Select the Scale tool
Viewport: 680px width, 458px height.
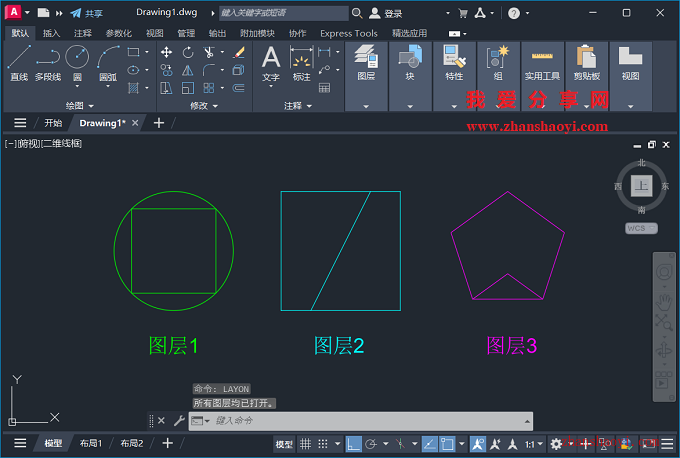[x=188, y=88]
